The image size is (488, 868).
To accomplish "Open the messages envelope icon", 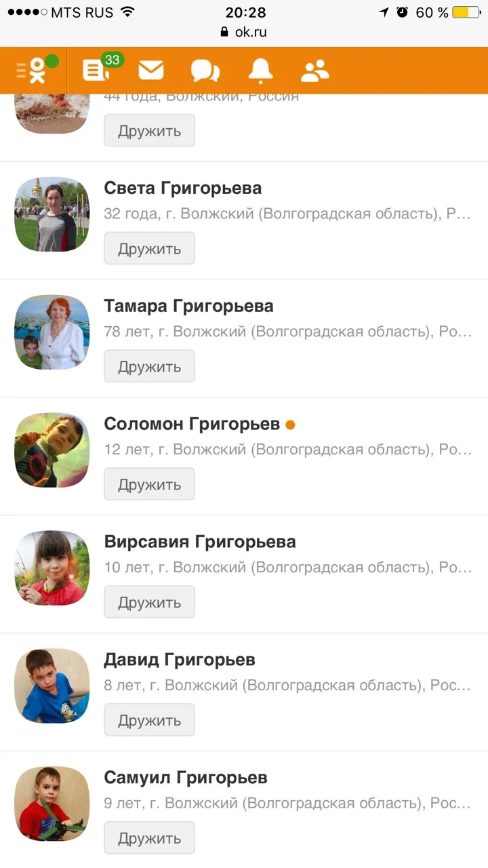I will (x=151, y=70).
